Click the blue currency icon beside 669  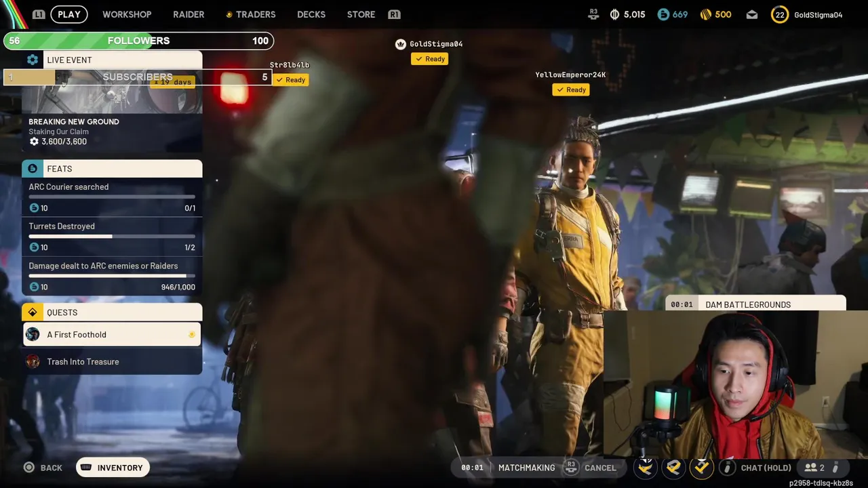pos(663,14)
